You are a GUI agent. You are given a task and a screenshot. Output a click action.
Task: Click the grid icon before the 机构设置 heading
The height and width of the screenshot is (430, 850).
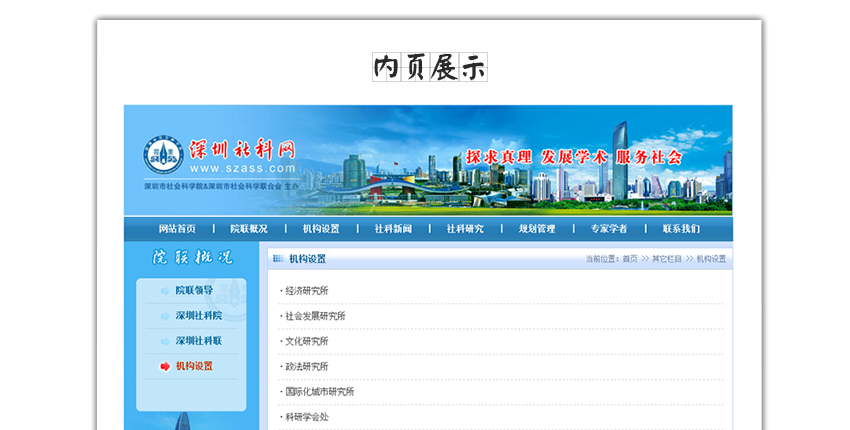pyautogui.click(x=279, y=259)
